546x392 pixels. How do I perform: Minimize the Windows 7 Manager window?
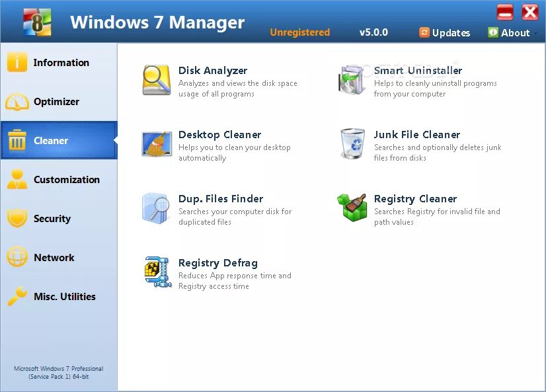[x=505, y=12]
